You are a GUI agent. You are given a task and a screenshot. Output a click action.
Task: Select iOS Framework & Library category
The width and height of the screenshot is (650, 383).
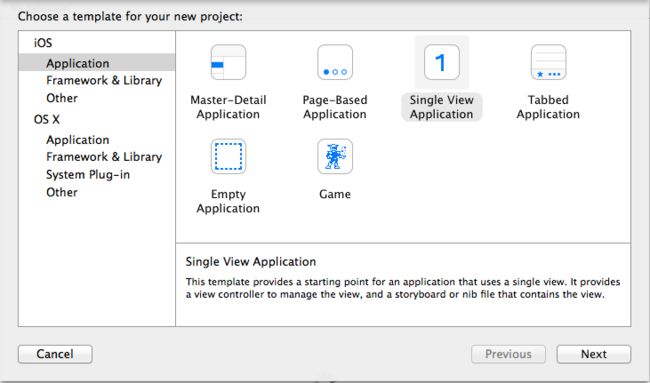coord(104,80)
